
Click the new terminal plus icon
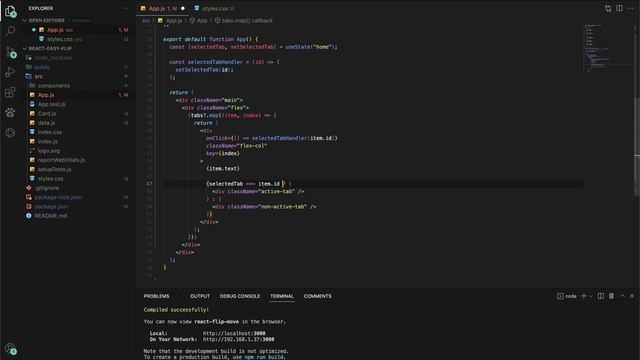tap(584, 296)
